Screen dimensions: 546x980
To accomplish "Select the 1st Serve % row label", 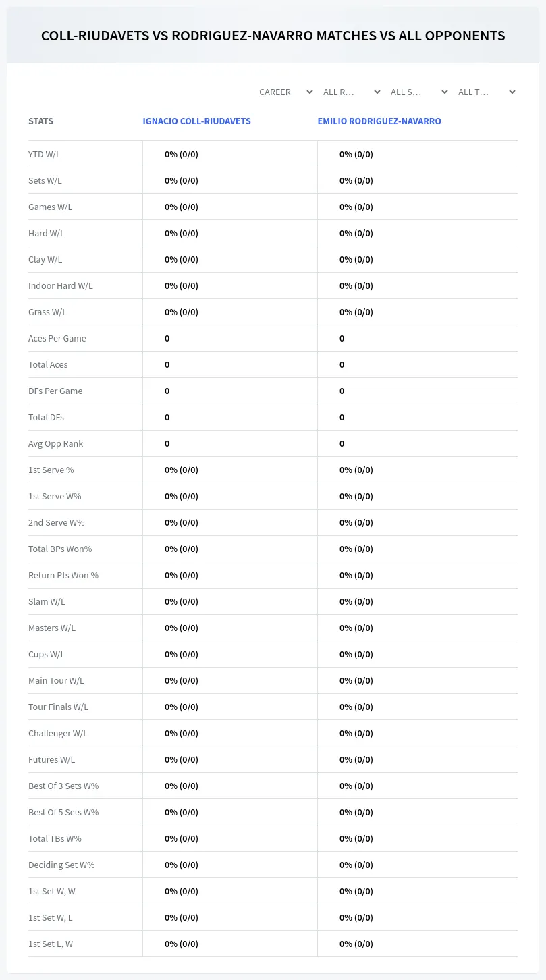I will tap(51, 470).
